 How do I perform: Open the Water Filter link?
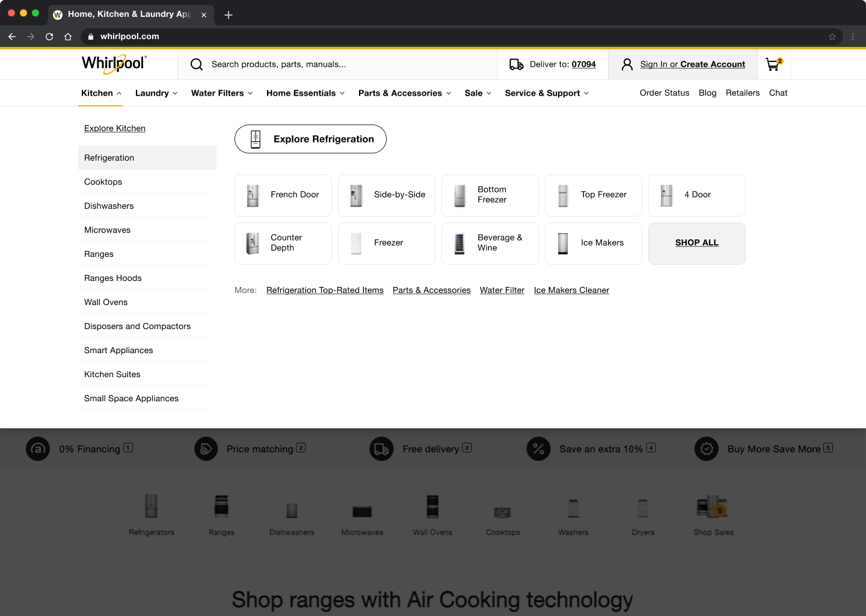502,290
